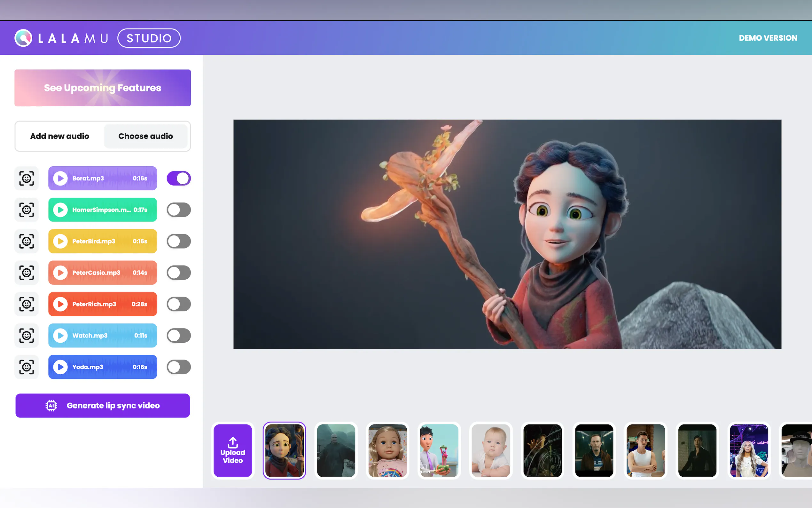Play the PeterBird.mp3 clip
Image resolution: width=812 pixels, height=508 pixels.
[60, 241]
